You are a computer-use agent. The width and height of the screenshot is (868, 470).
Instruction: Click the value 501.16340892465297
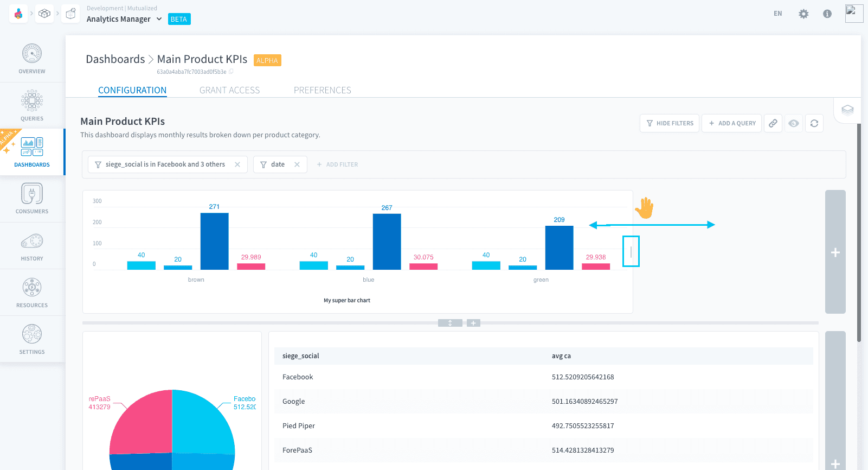click(584, 402)
